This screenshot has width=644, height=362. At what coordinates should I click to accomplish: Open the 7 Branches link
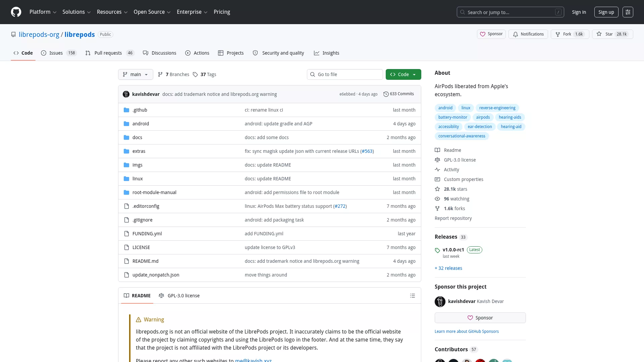(174, 74)
